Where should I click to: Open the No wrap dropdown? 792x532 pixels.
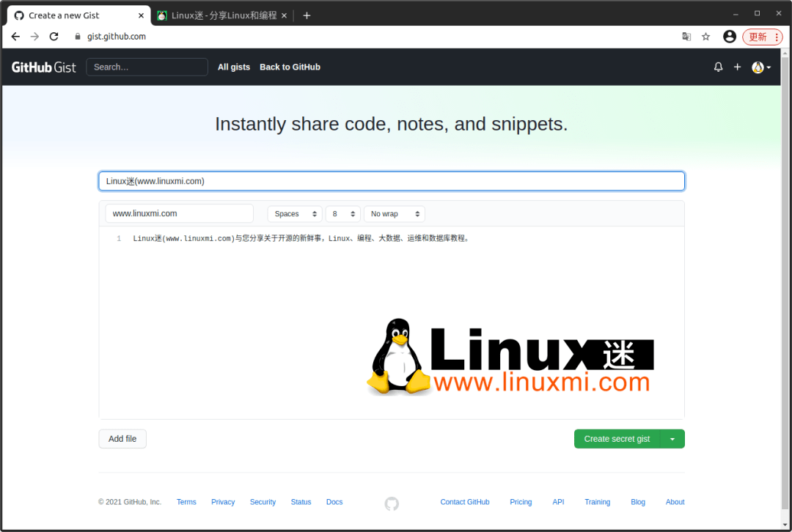[394, 213]
